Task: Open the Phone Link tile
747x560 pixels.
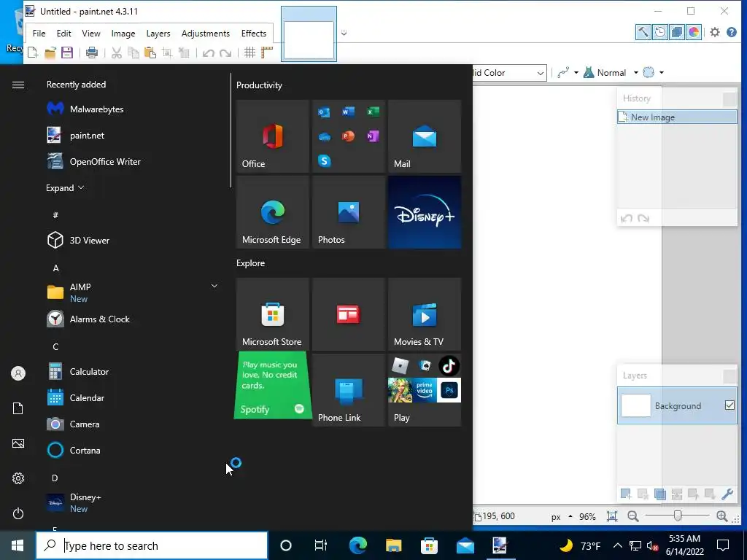Action: tap(348, 390)
